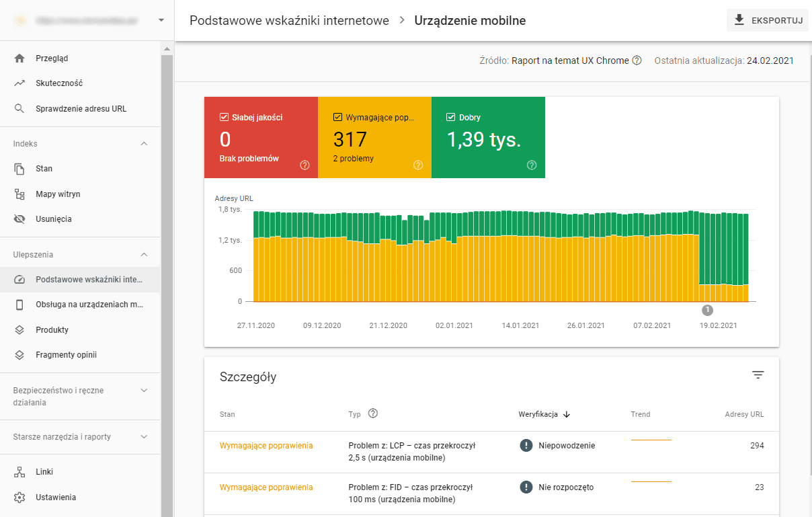The height and width of the screenshot is (517, 812).
Task: Click the Szczegóły heading
Action: click(x=248, y=377)
